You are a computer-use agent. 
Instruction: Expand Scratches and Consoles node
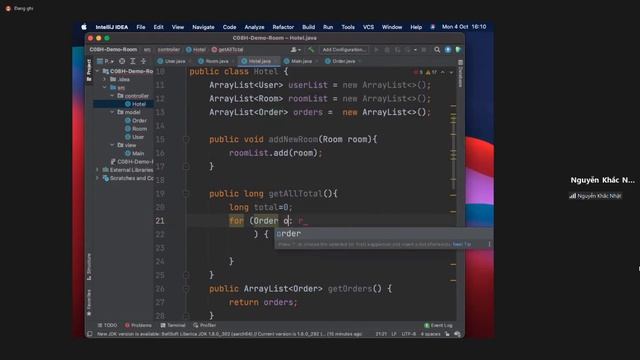coord(97,178)
